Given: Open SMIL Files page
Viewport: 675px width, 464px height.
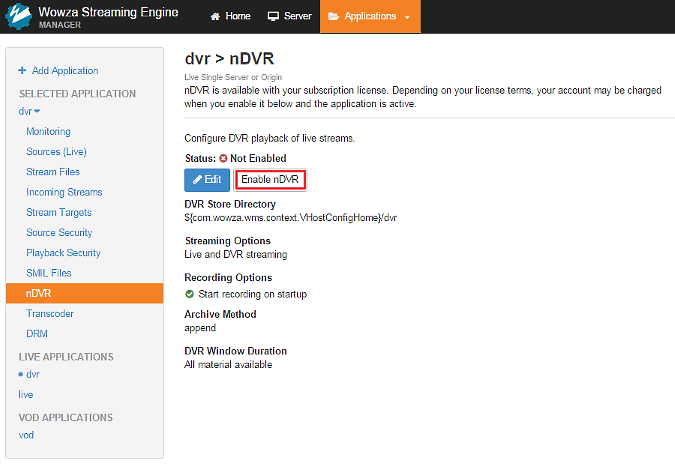Looking at the screenshot, I should [49, 273].
